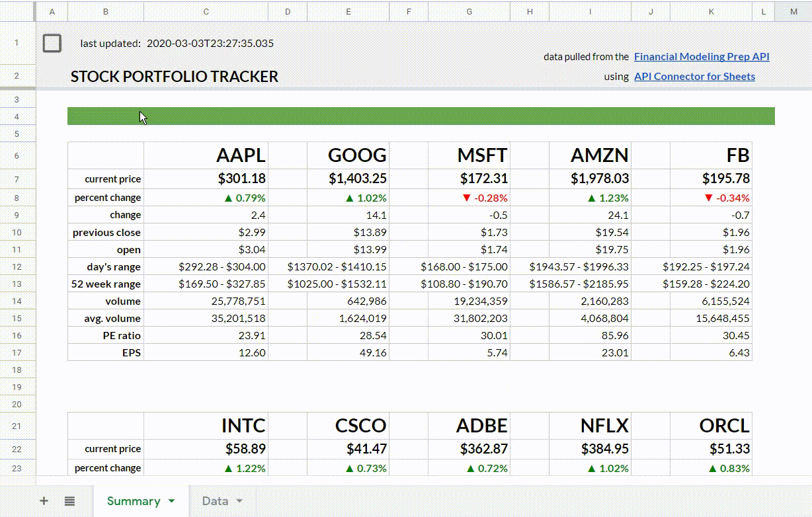Viewport: 812px width, 517px height.
Task: Click the 85.96 PE ratio cell
Action: click(x=590, y=335)
